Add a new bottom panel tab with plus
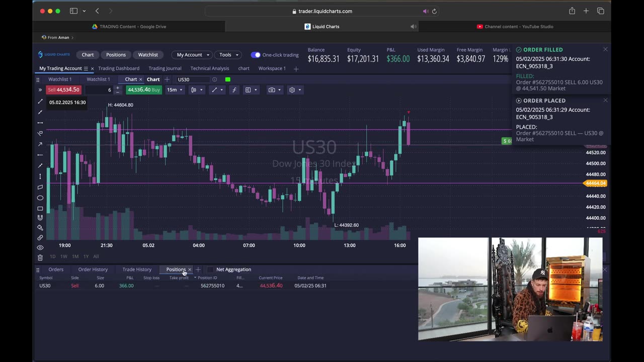Viewport: 644px width, 362px height. [x=198, y=269]
